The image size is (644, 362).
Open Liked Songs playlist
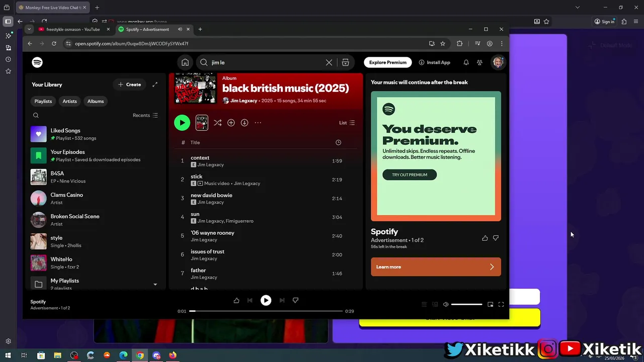[x=95, y=134]
